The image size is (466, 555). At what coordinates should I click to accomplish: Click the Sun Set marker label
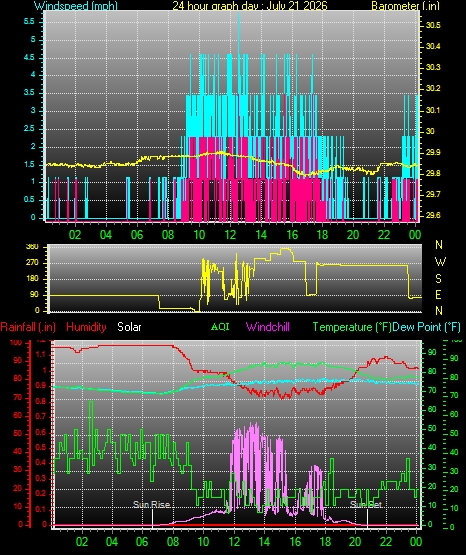coord(366,504)
